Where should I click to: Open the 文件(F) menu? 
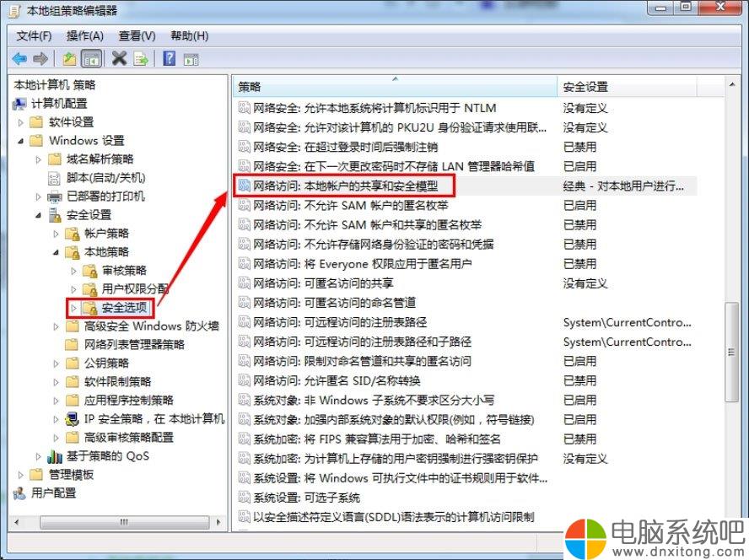34,35
